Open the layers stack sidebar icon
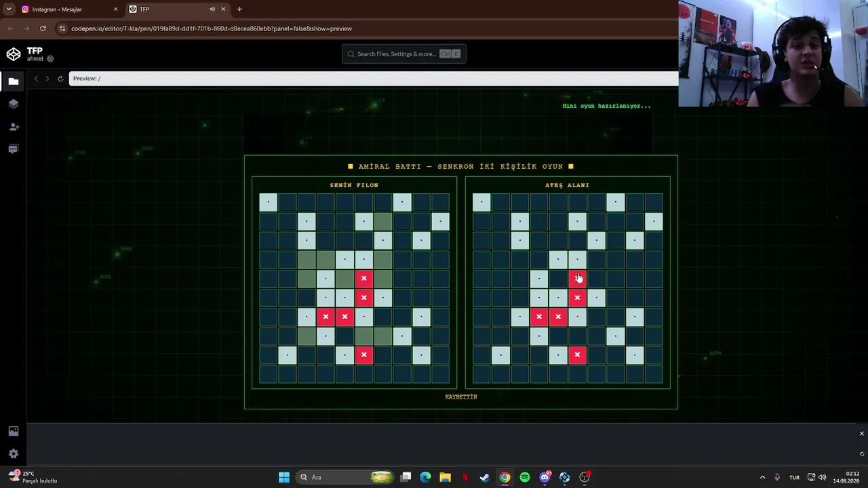 [x=14, y=104]
